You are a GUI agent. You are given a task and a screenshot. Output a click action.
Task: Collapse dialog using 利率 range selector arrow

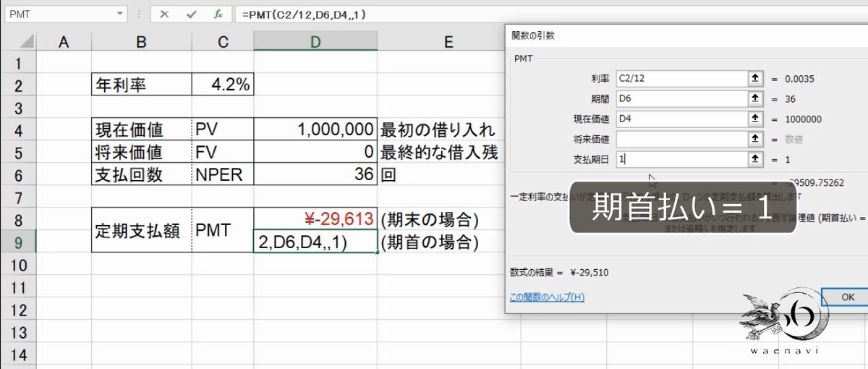[755, 78]
